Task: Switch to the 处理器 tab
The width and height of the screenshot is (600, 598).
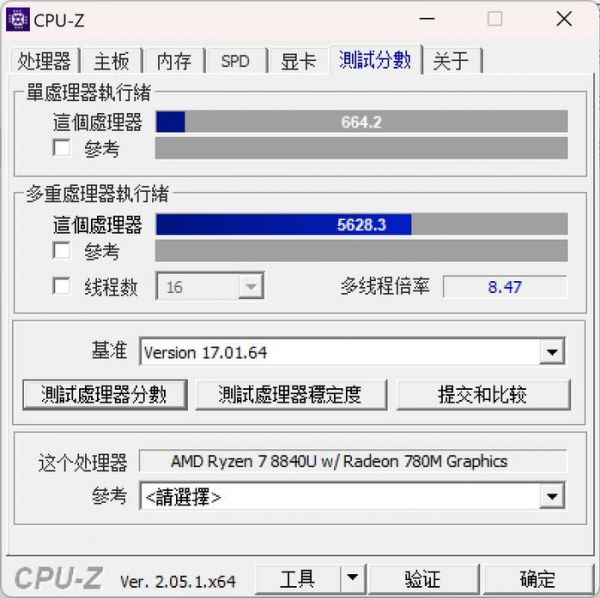Action: pos(44,61)
